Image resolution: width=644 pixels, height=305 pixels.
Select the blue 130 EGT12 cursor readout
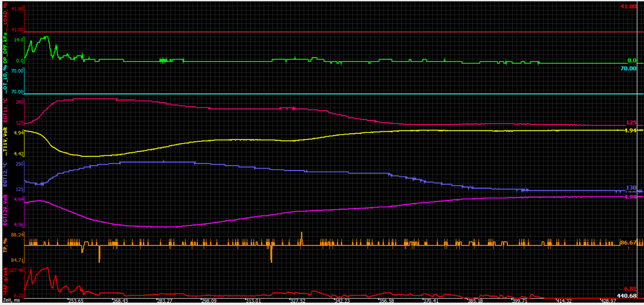[x=631, y=188]
